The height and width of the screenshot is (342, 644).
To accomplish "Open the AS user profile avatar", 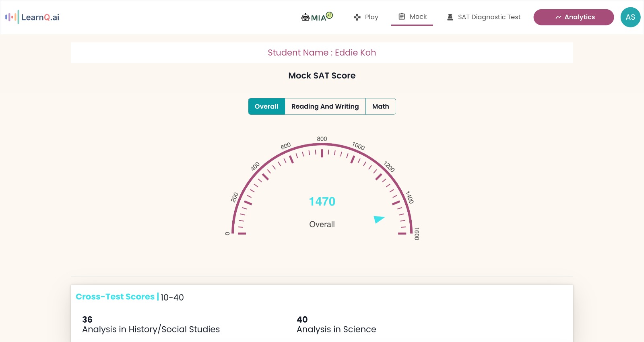I will 630,17.
